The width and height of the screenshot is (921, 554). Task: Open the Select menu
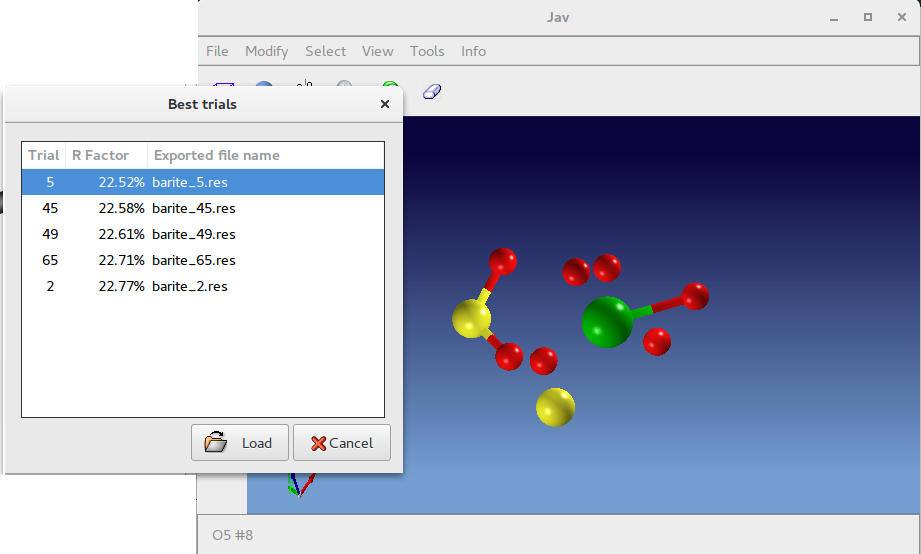tap(325, 51)
